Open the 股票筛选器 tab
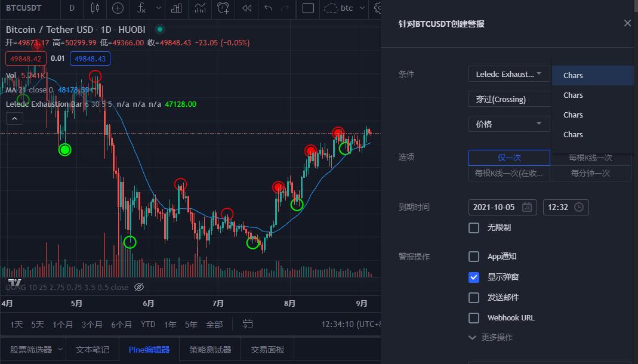The width and height of the screenshot is (638, 364). click(x=31, y=349)
